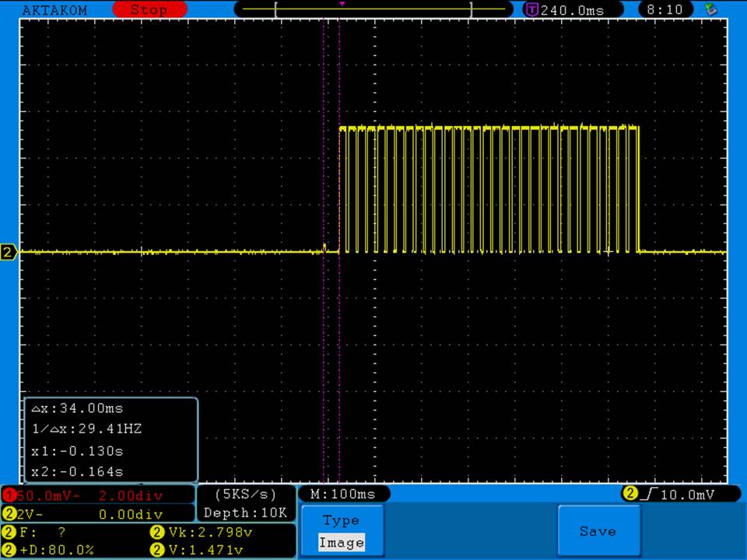
Task: Toggle the red Stop acquisition status
Action: (148, 10)
